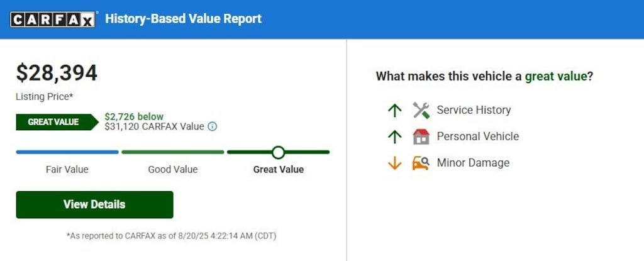Click the $2,726 below text
This screenshot has height=261, width=644.
[134, 117]
